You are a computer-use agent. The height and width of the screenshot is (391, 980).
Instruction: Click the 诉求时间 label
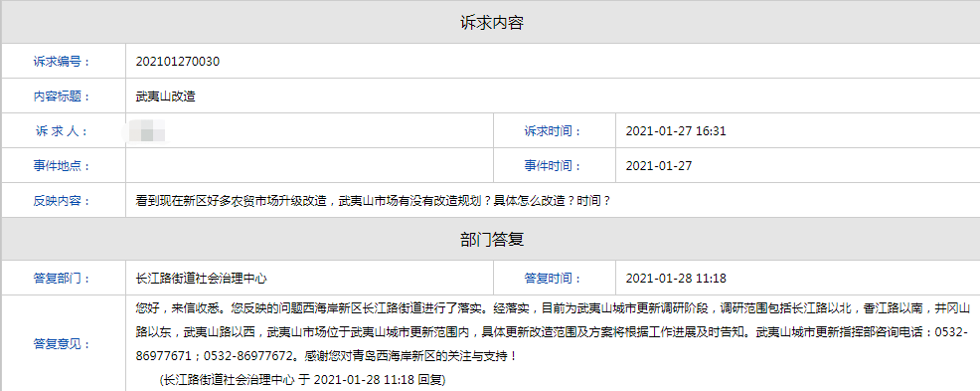pos(553,131)
